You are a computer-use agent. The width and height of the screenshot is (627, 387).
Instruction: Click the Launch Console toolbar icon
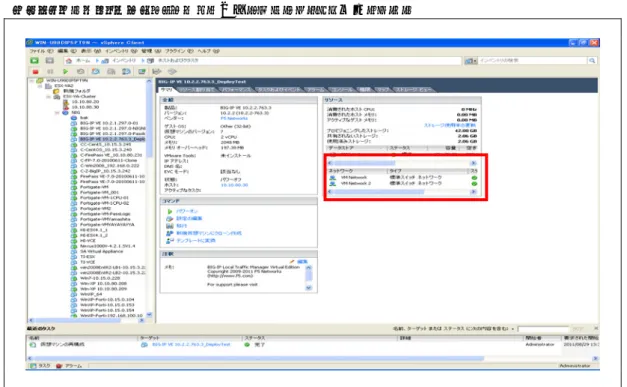pos(142,72)
